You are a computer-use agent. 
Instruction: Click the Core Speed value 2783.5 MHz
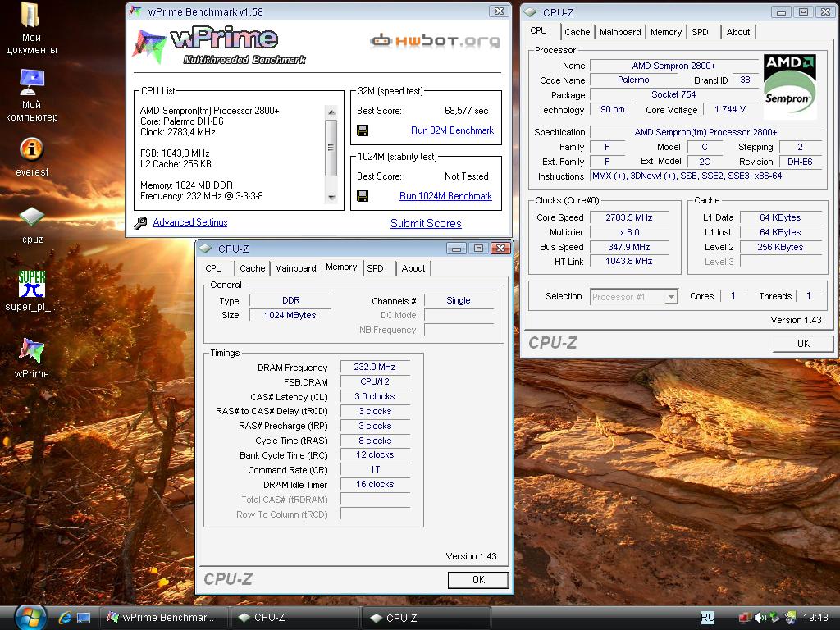click(629, 217)
